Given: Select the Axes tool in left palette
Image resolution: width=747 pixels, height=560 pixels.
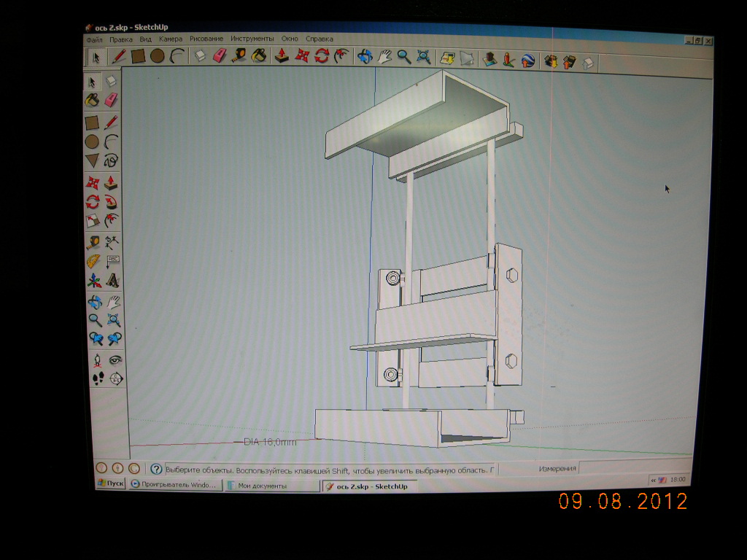Looking at the screenshot, I should point(94,281).
